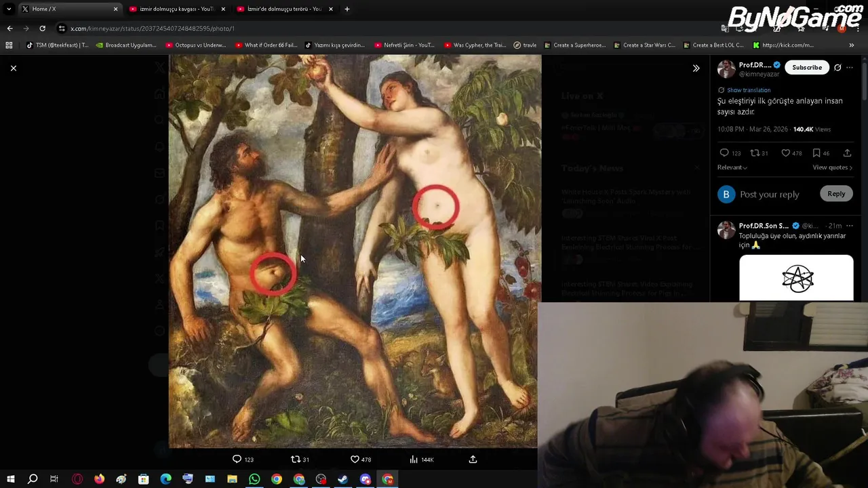The width and height of the screenshot is (868, 488).
Task: Share the post from the side panel
Action: 847,153
